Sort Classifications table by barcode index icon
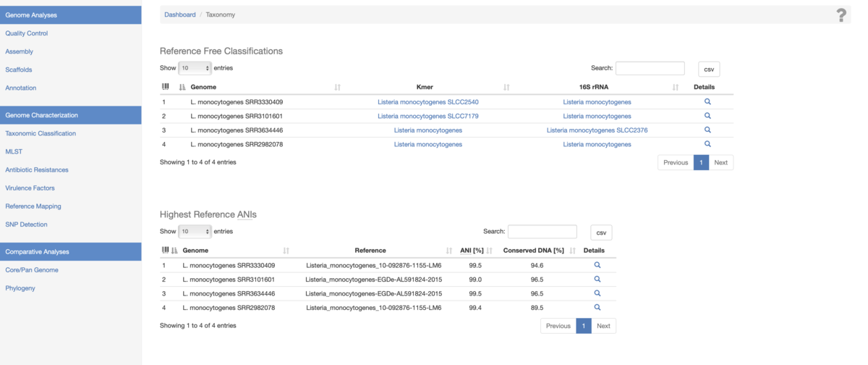868x365 pixels. [166, 87]
